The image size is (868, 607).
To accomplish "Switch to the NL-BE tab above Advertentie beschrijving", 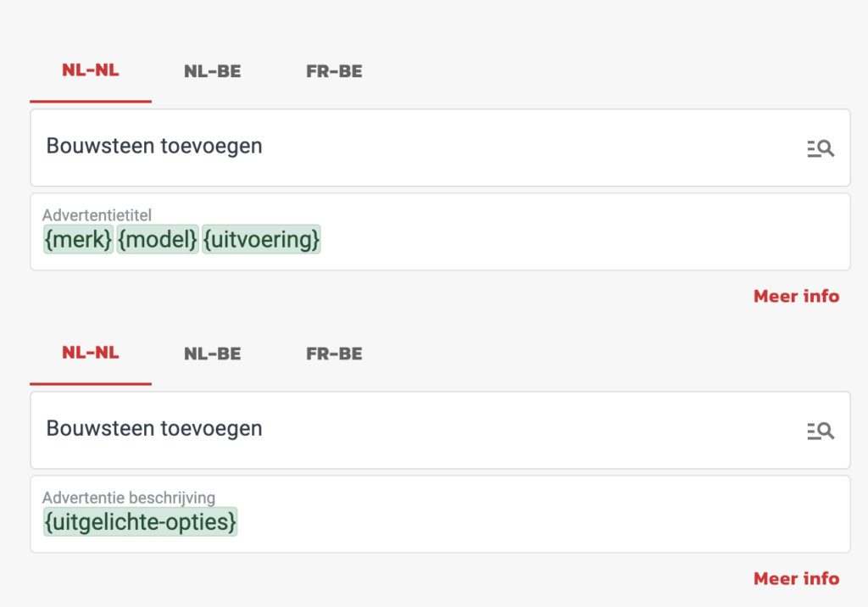I will click(x=213, y=354).
